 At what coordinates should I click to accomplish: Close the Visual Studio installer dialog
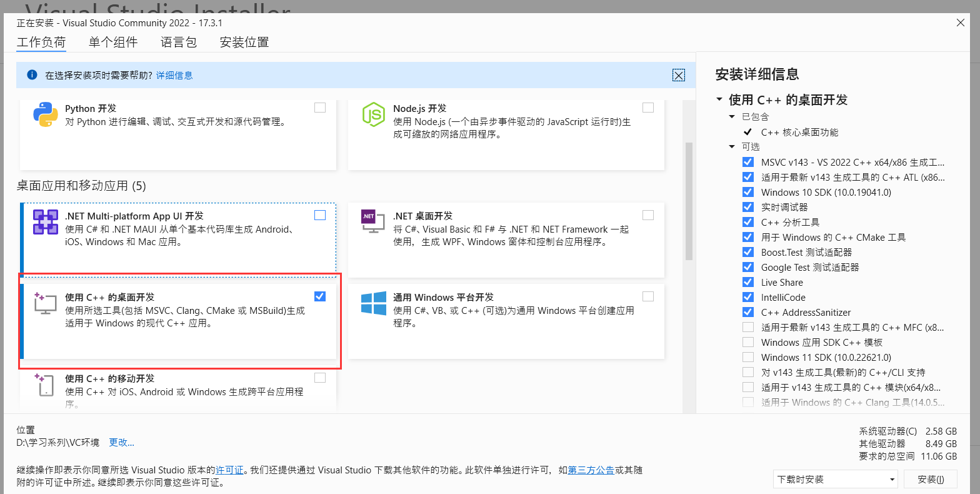961,23
